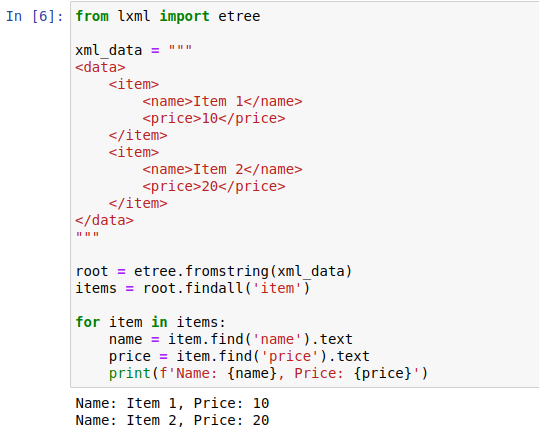Click the <price>20</price> line
The height and width of the screenshot is (439, 539).
pyautogui.click(x=214, y=186)
